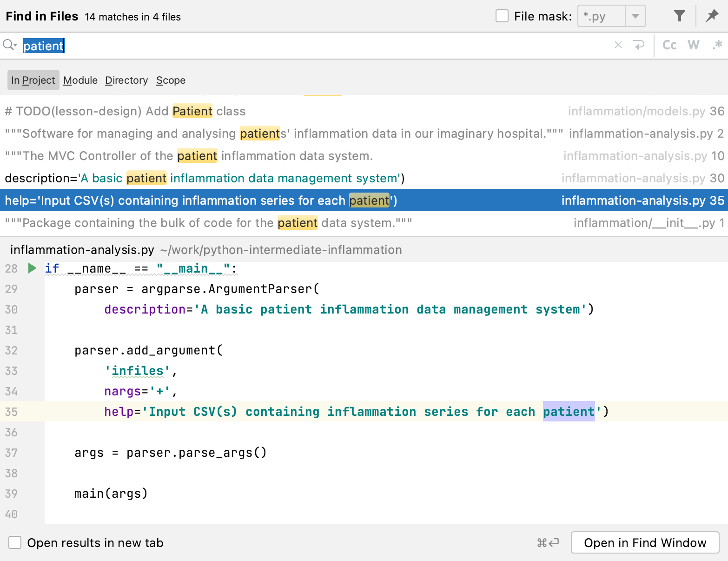Screen dimensions: 728x561
Task: Switch search scope to Module
Action: (x=80, y=80)
